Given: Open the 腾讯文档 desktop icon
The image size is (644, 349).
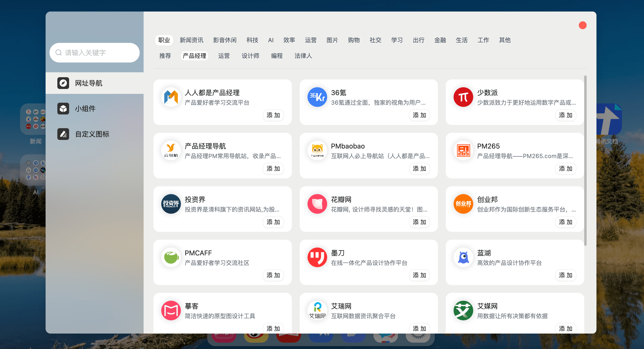Looking at the screenshot, I should (609, 119).
